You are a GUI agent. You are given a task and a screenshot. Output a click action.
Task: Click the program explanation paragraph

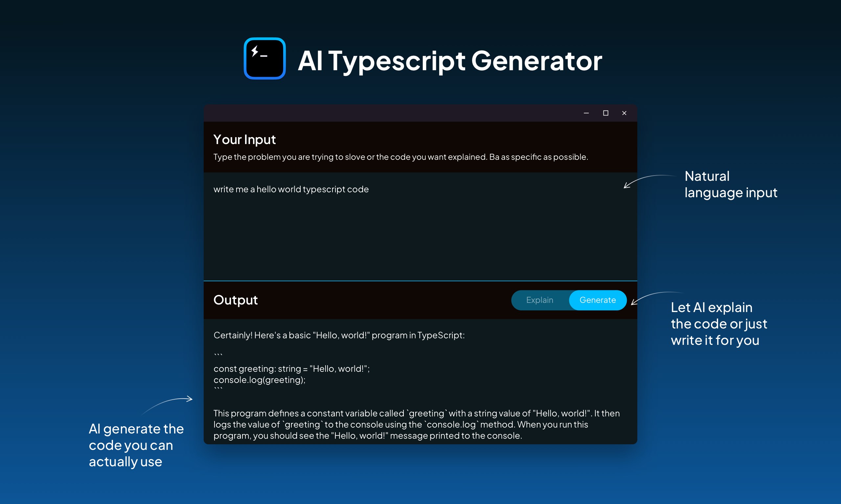point(416,424)
